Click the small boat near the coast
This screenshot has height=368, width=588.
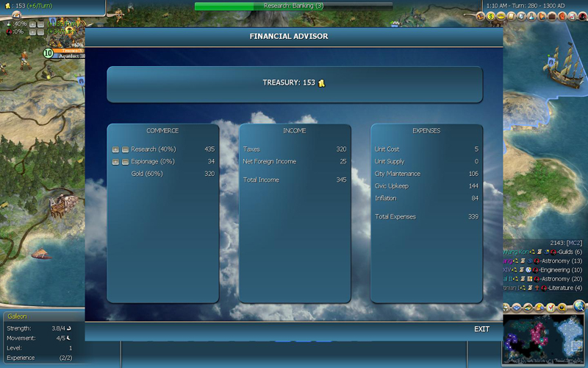(41, 253)
